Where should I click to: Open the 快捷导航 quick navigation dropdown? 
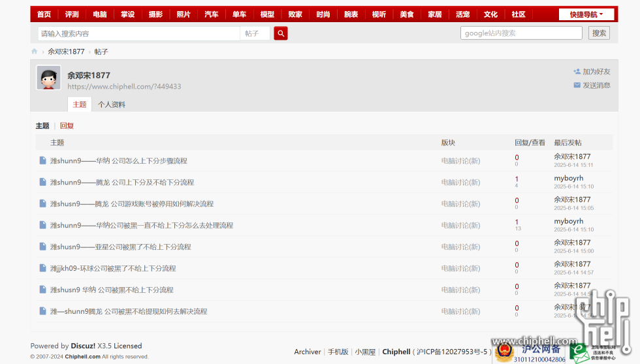[x=586, y=14]
